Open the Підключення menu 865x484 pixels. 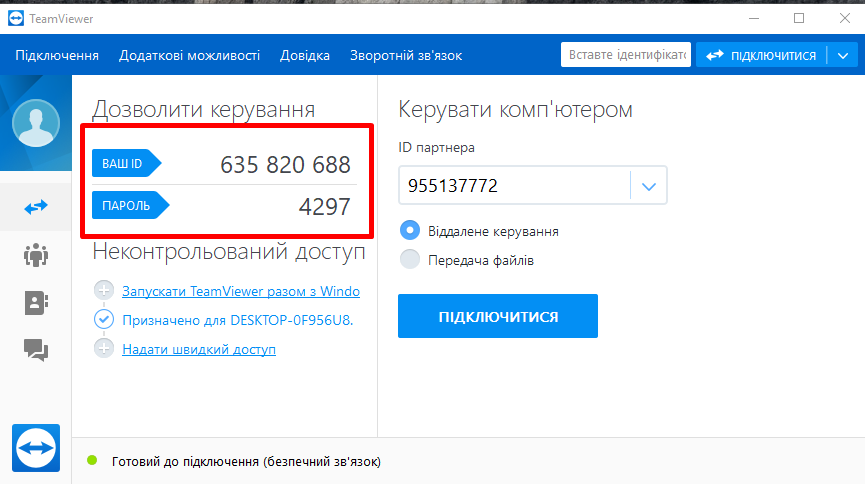point(57,56)
